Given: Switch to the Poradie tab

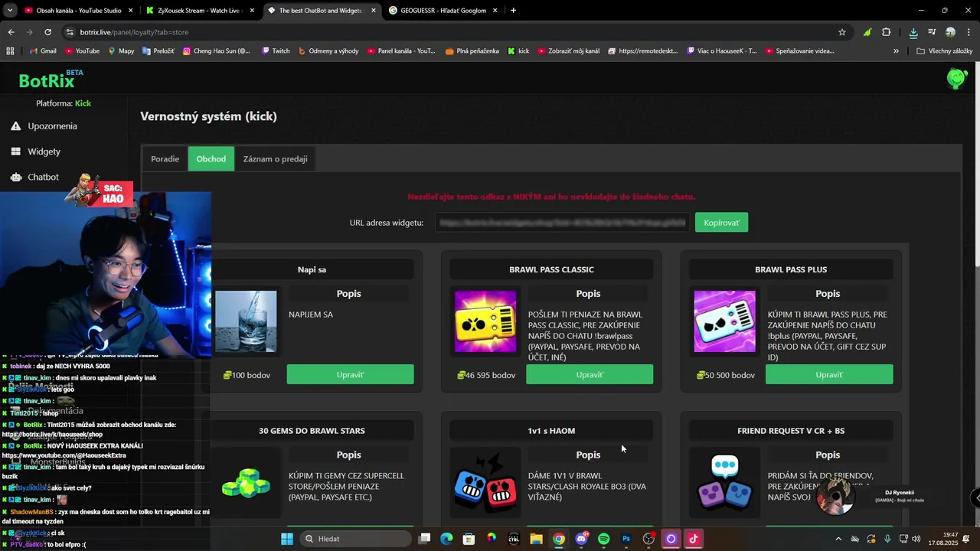Looking at the screenshot, I should pyautogui.click(x=165, y=158).
